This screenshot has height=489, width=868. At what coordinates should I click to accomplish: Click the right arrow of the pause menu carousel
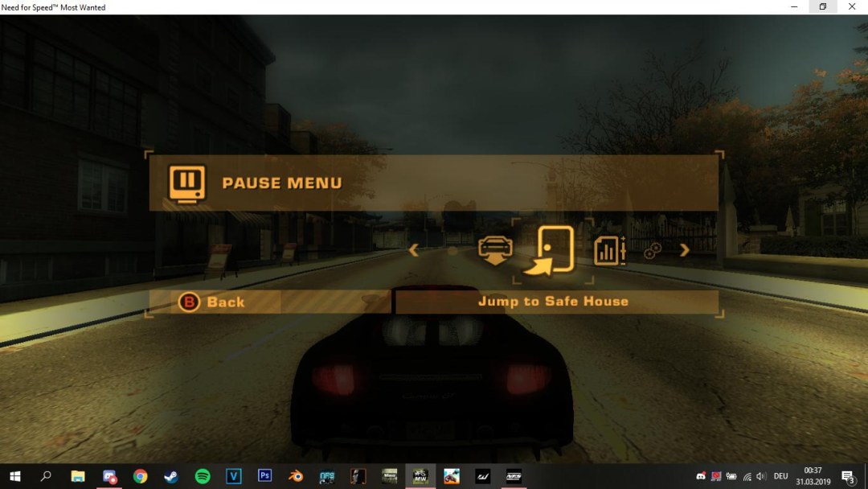(684, 250)
